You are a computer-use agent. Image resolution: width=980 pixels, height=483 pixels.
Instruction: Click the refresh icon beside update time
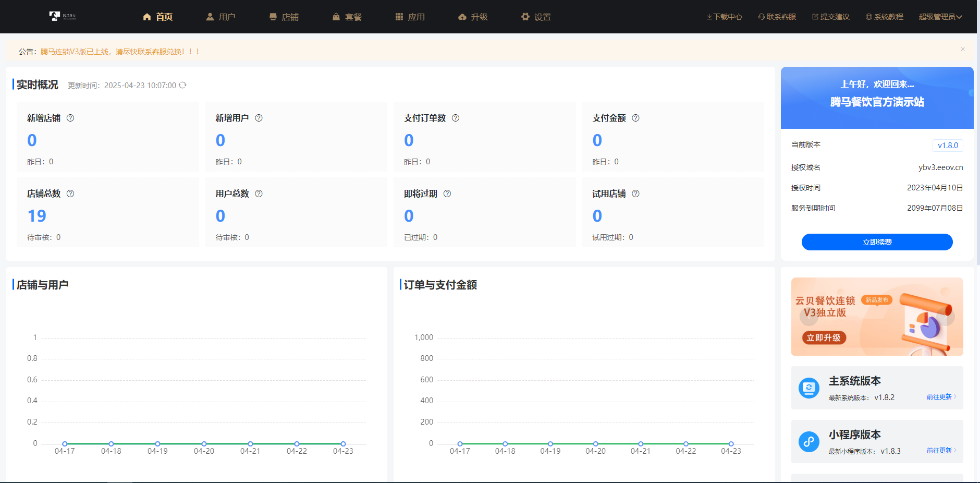point(182,85)
